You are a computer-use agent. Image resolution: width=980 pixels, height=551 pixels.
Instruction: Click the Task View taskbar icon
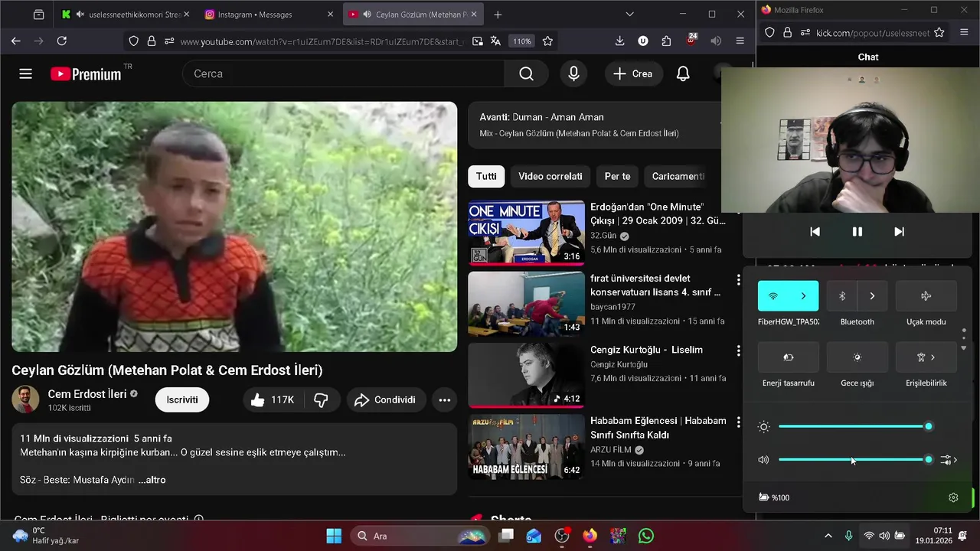tap(506, 536)
